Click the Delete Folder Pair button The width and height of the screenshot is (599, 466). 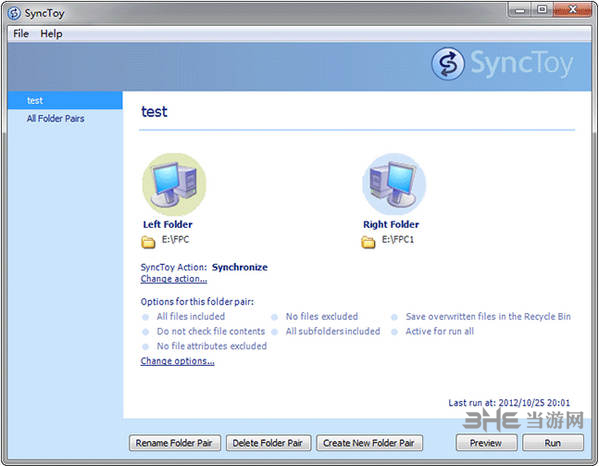click(268, 443)
